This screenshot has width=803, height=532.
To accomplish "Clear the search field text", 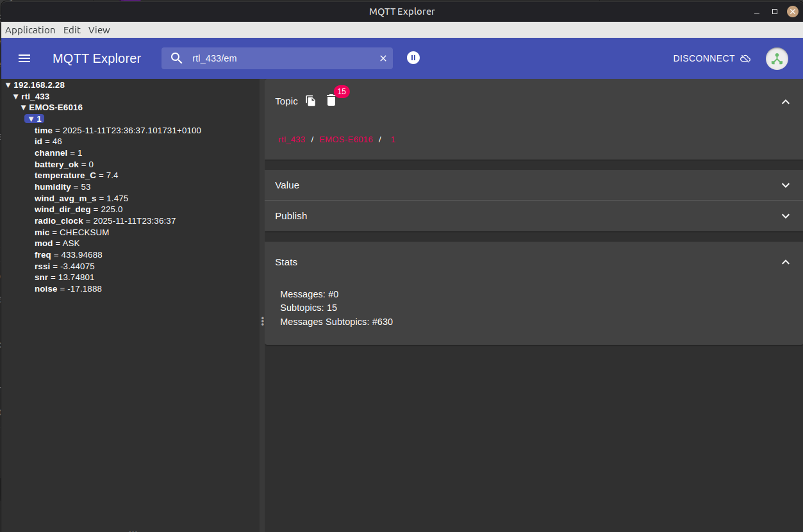I will (383, 58).
